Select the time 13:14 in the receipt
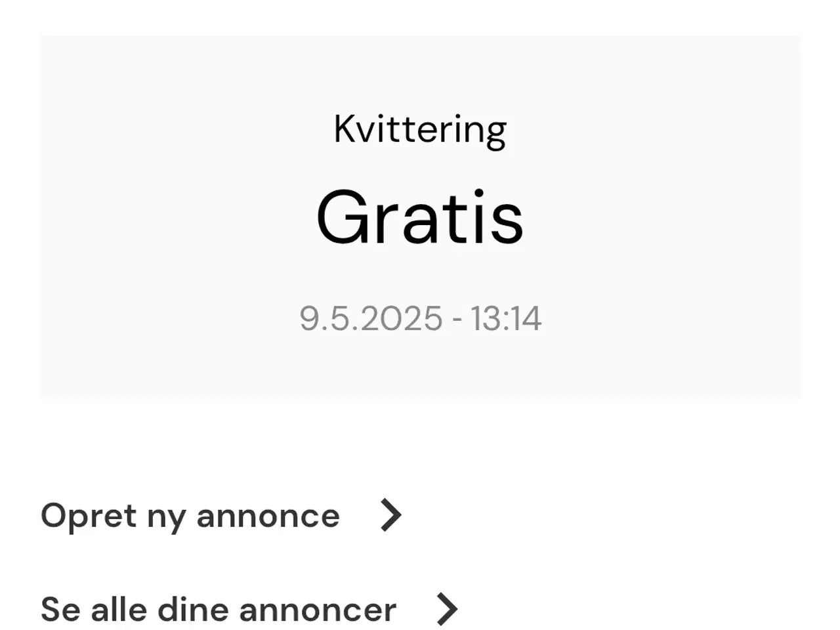The image size is (840, 630). coord(506,318)
